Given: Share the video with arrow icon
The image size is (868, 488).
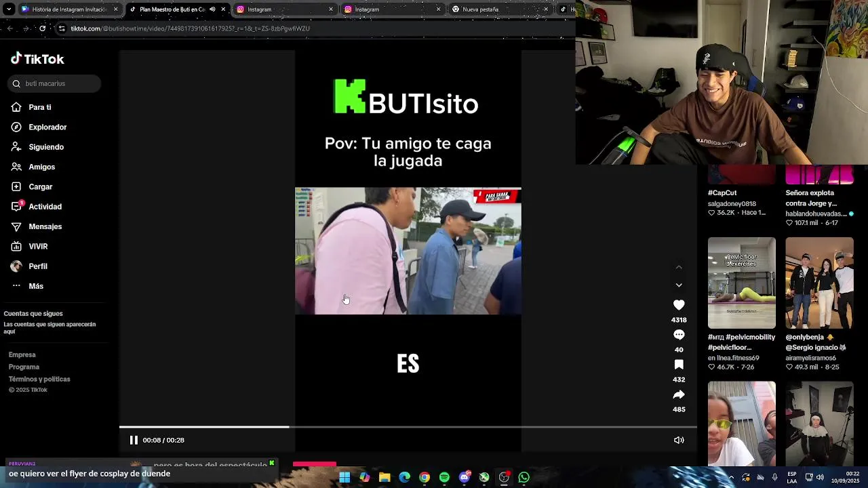Looking at the screenshot, I should pos(679,394).
